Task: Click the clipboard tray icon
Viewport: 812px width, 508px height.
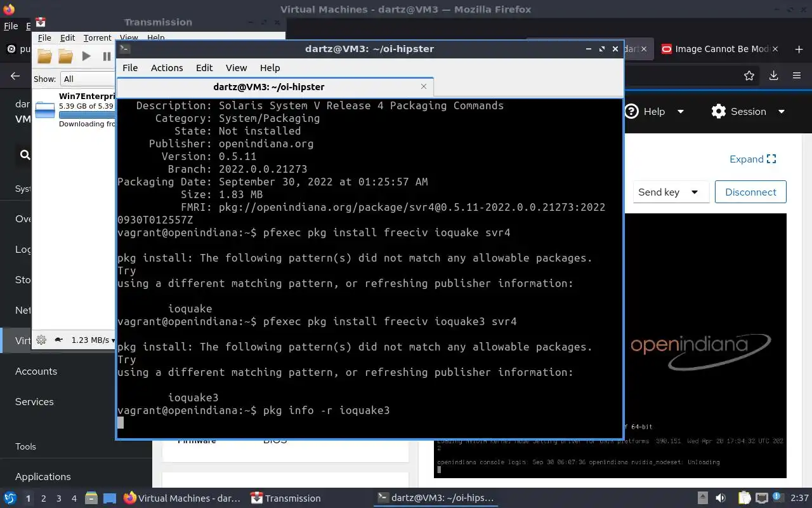Action: coord(744,498)
